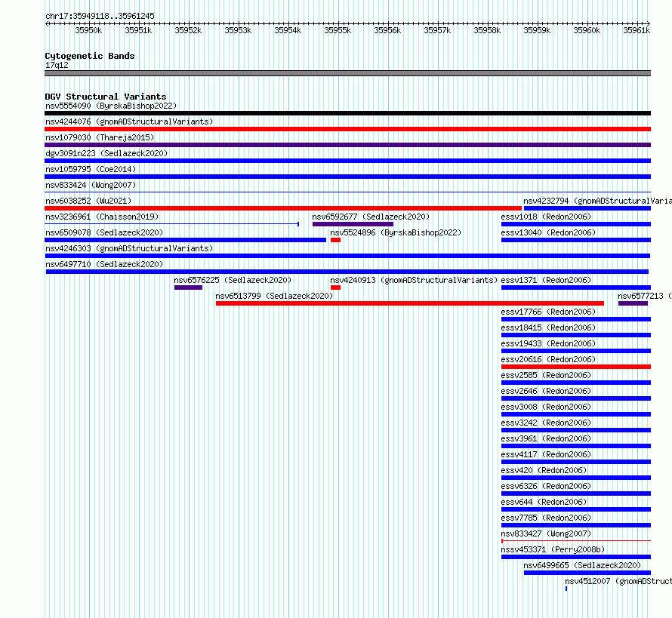
Task: Click the 17q12 cytogenetic band label
Action: pyautogui.click(x=57, y=65)
